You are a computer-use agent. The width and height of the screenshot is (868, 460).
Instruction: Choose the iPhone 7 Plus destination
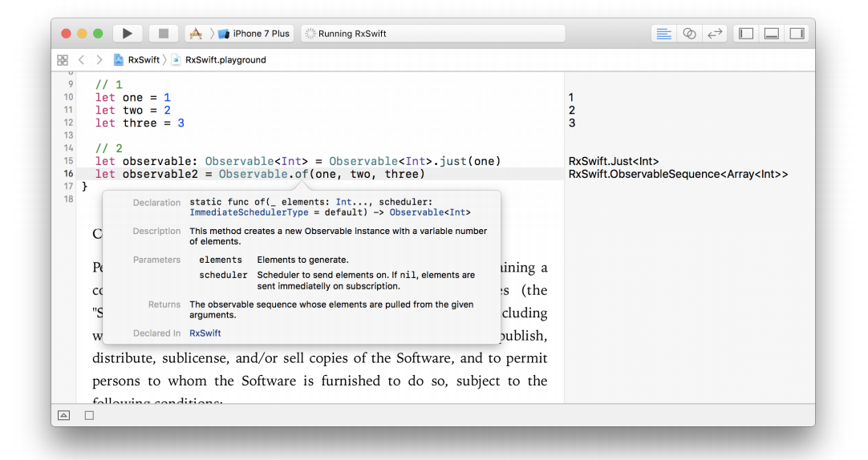pos(254,34)
